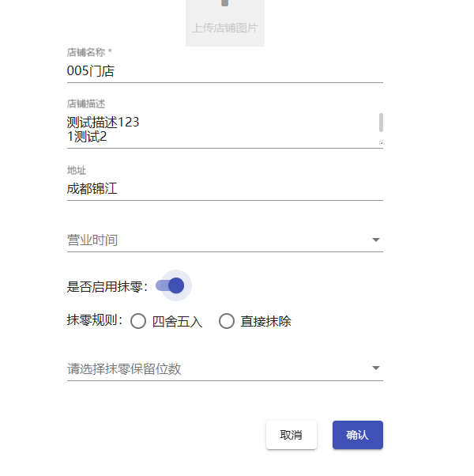The height and width of the screenshot is (476, 474).
Task: Choose the 直接抹除 radio option
Action: point(227,321)
